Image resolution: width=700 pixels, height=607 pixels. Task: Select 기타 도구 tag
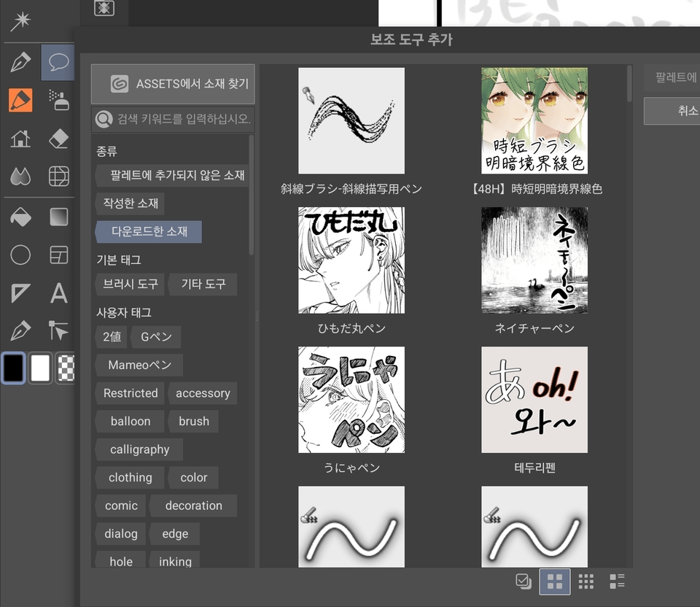pos(203,284)
